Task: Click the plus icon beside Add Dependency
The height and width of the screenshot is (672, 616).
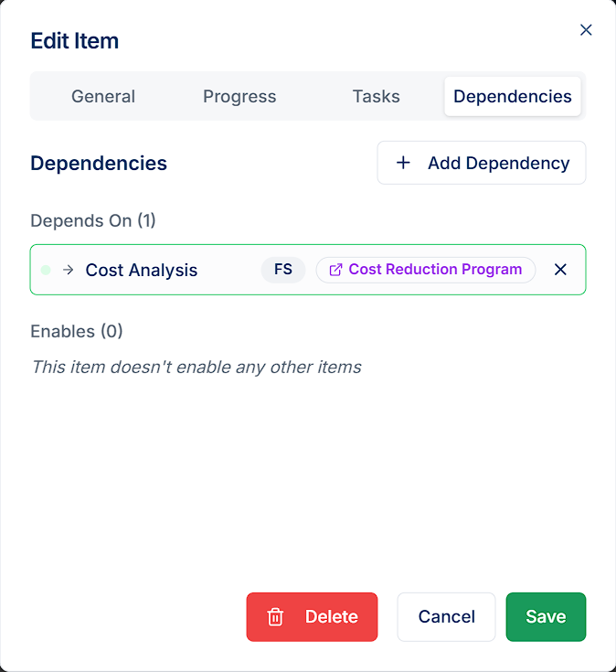Action: click(403, 163)
